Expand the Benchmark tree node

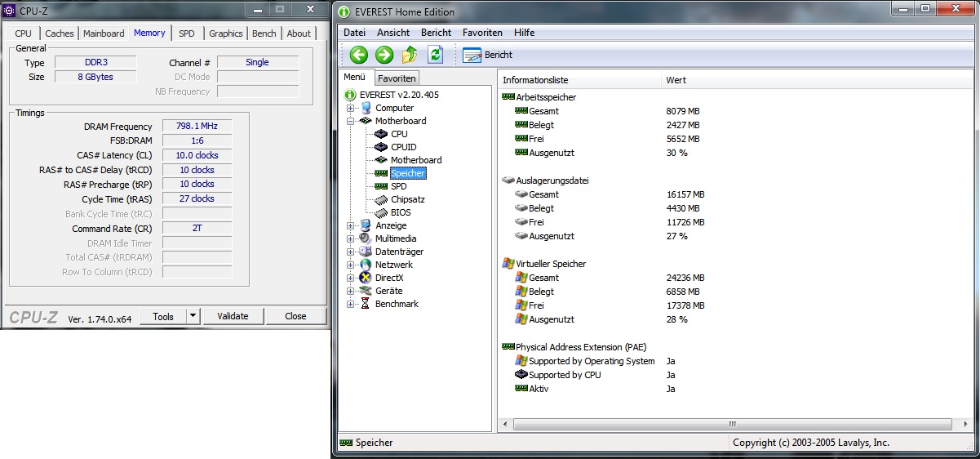(351, 304)
